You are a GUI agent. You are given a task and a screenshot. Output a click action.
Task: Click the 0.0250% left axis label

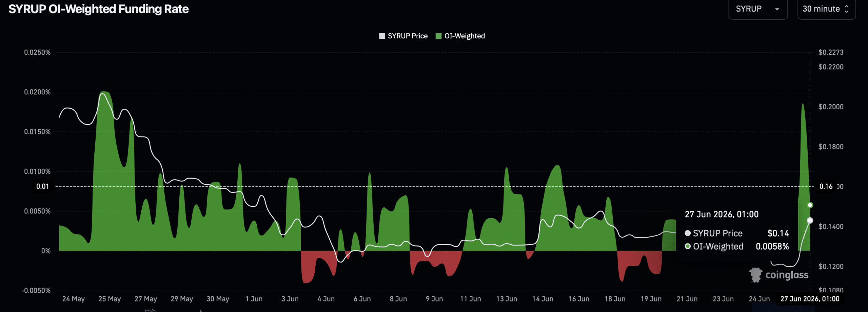pyautogui.click(x=37, y=52)
